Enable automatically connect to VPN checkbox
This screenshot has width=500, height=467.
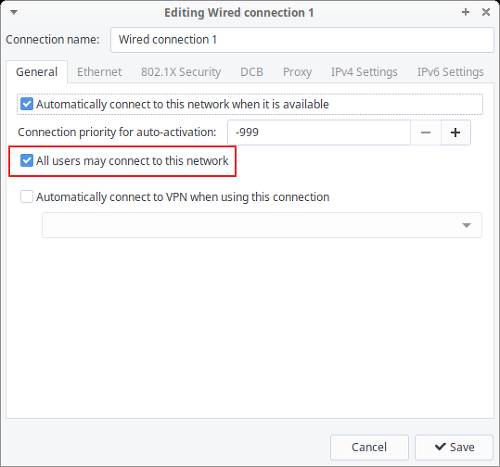(27, 197)
